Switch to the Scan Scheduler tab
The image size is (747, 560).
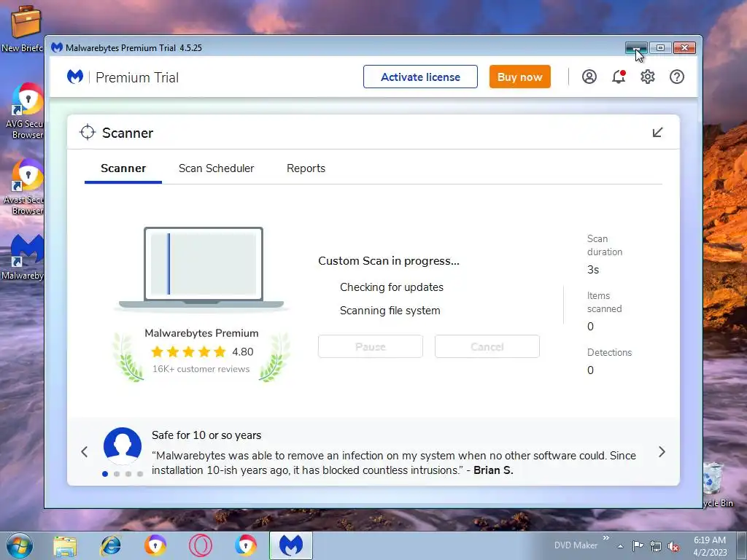[x=216, y=168]
